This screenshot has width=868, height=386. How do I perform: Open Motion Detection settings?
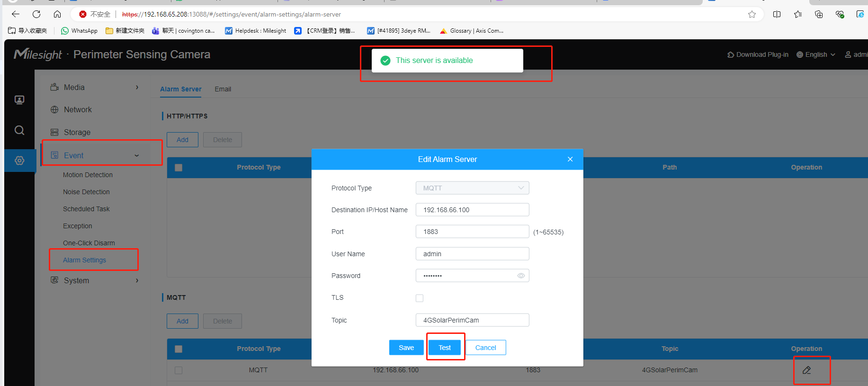(x=88, y=175)
